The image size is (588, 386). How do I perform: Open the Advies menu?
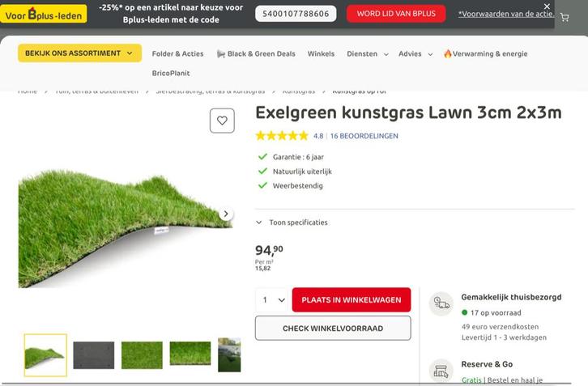(x=415, y=54)
